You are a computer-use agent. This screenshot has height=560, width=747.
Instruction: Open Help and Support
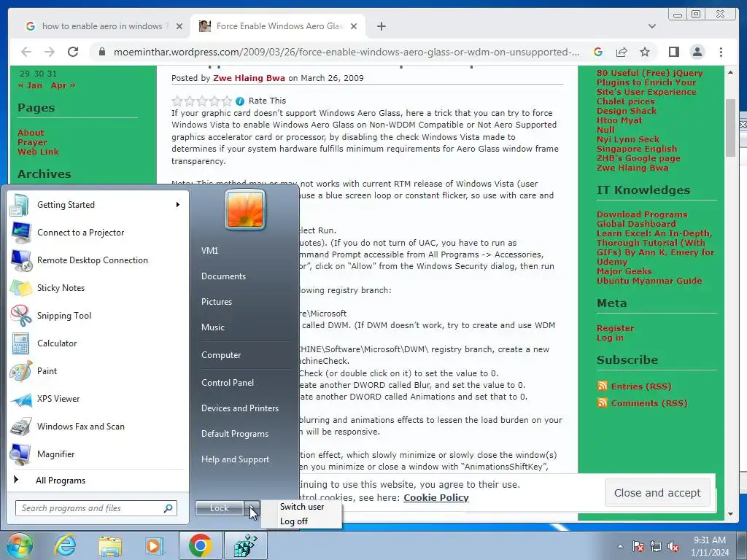click(x=235, y=459)
